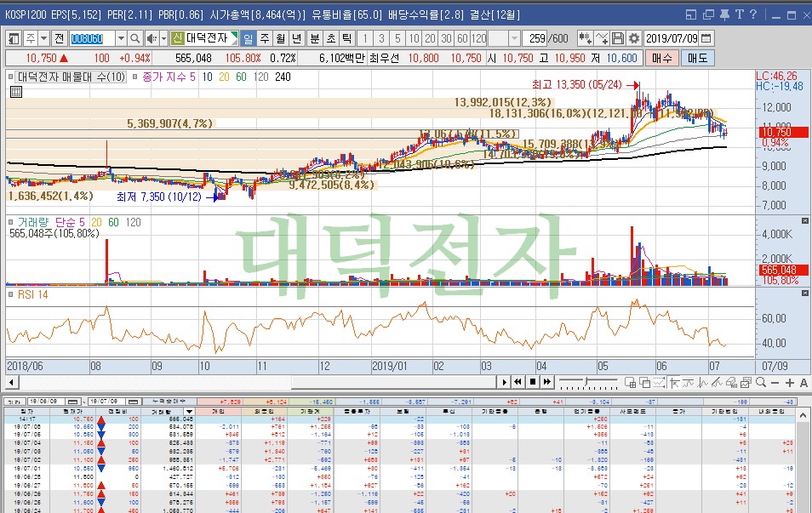Toggle the 대덕전자 매물대 indicator box
The image size is (812, 513).
click(x=11, y=77)
